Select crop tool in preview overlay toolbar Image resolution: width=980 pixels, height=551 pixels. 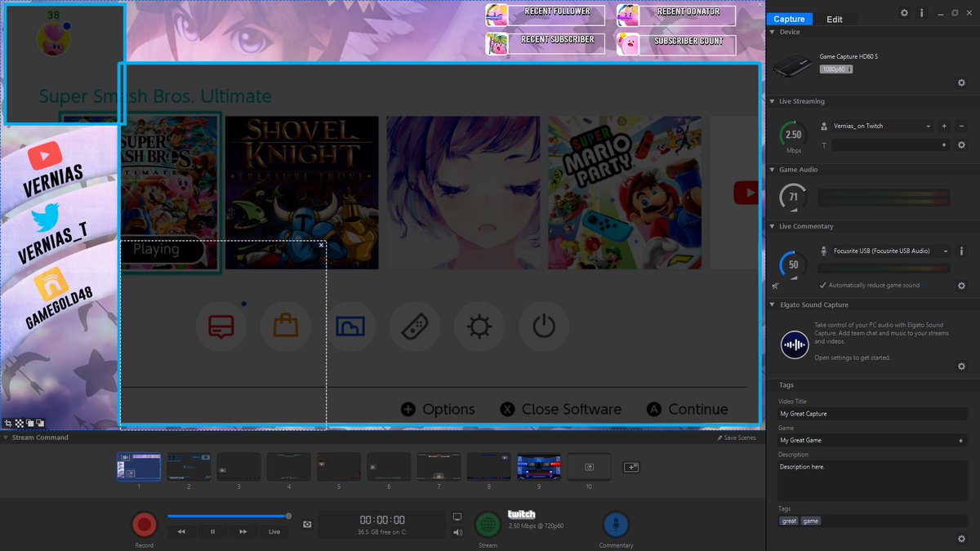[x=8, y=424]
